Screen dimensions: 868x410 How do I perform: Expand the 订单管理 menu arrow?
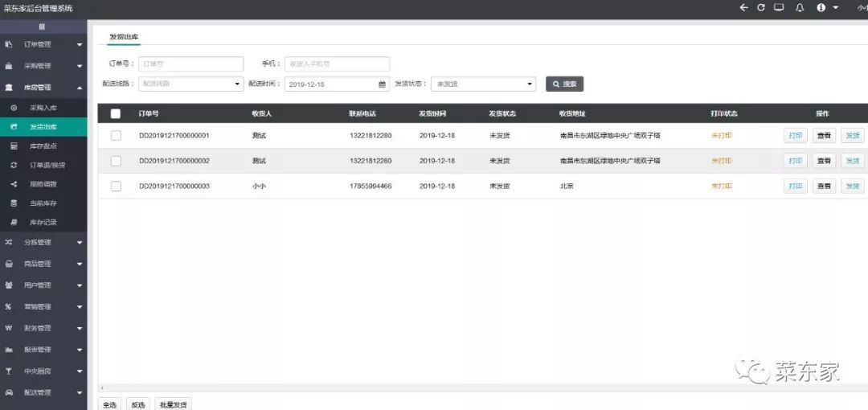[80, 44]
